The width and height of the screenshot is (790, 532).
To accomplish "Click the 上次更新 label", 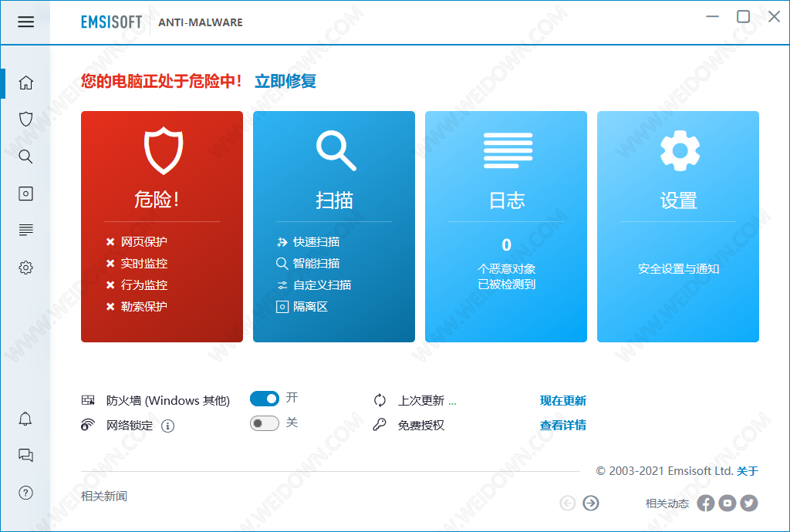I will (421, 401).
